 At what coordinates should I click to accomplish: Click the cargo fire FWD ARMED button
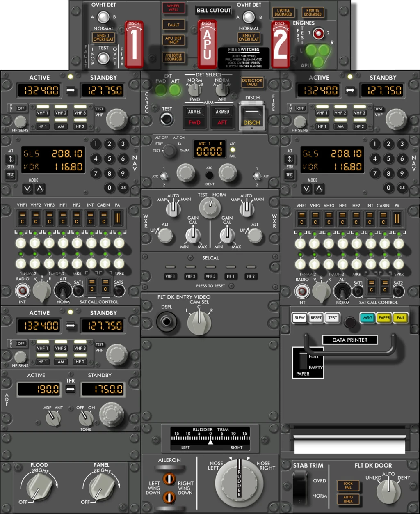(195, 117)
